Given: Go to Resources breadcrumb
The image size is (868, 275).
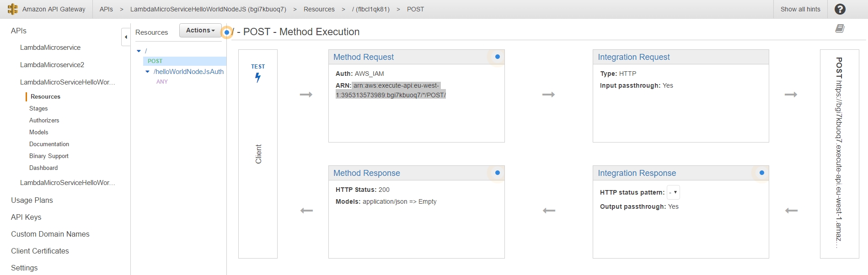Looking at the screenshot, I should (319, 9).
